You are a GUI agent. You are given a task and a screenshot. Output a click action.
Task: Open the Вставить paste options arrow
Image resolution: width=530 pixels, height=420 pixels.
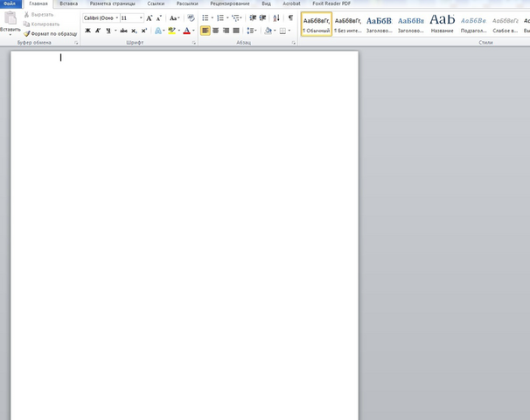(x=10, y=34)
